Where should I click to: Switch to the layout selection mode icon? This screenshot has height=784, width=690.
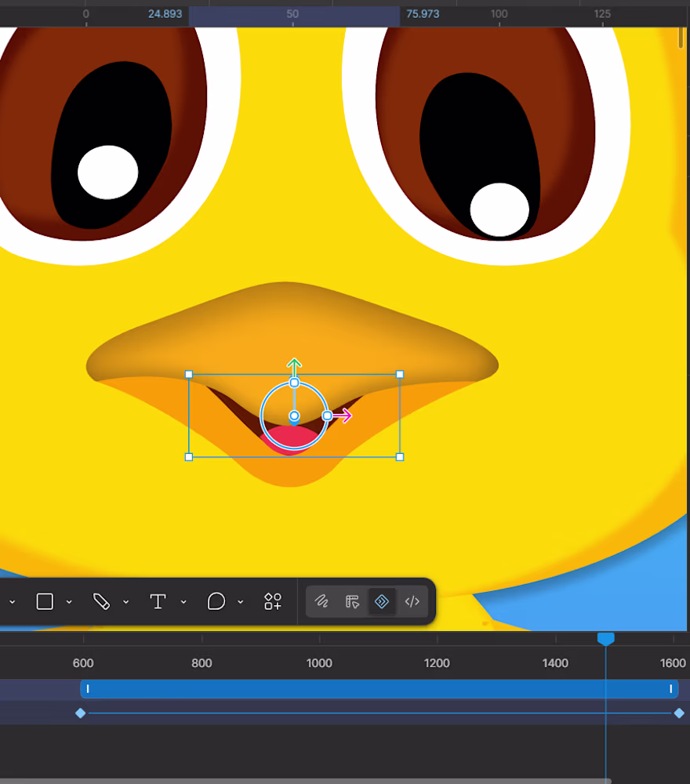(352, 601)
